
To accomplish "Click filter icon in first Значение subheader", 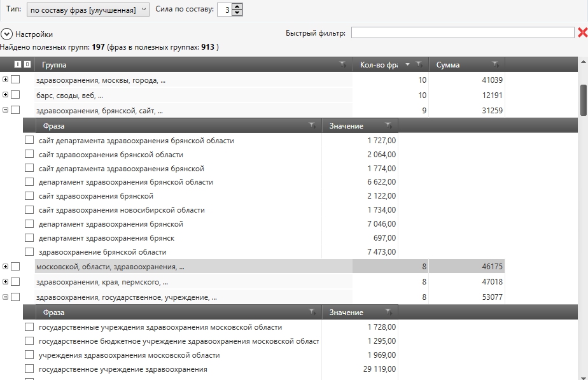I will (388, 126).
